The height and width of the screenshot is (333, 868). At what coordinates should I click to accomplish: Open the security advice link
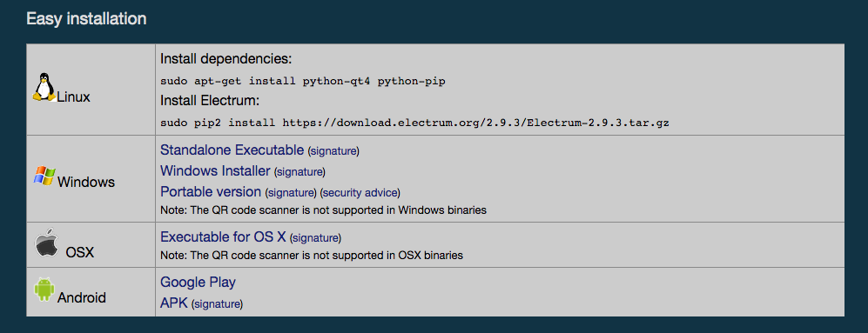360,193
